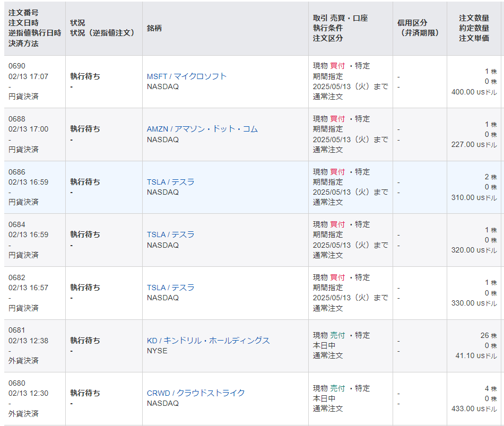504x426 pixels.
Task: Click NYSE market label in KD row
Action: point(157,351)
